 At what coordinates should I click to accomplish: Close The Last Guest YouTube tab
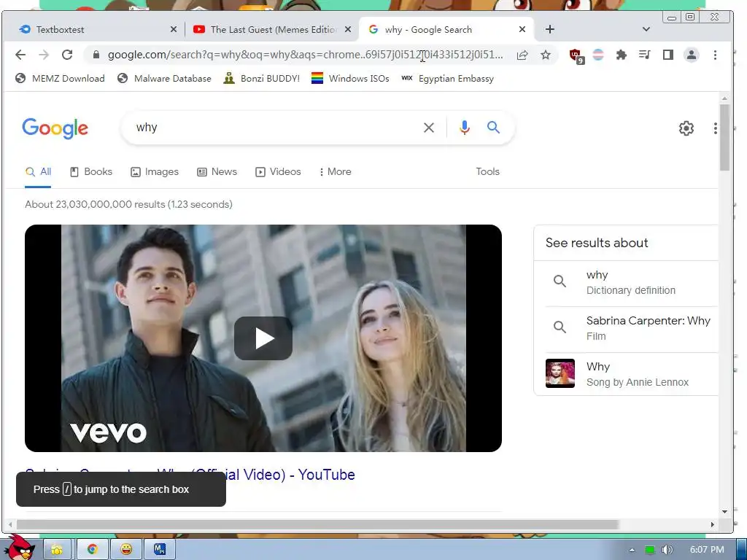point(348,29)
